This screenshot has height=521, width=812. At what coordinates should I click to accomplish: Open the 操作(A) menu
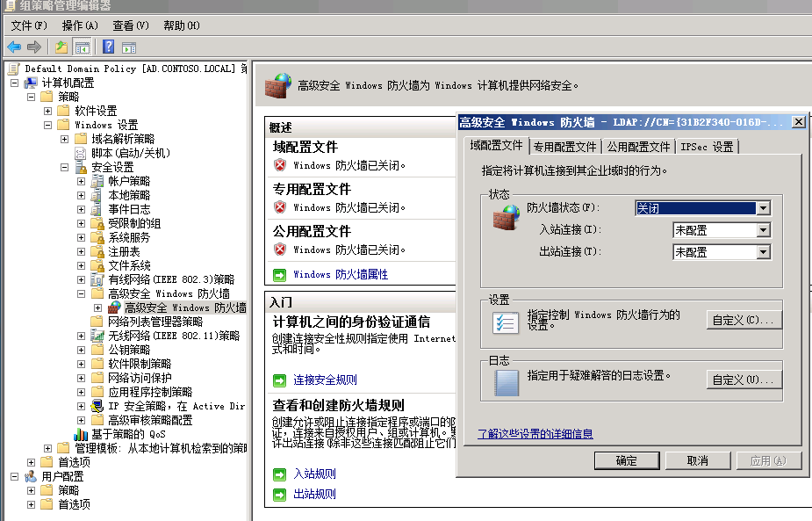pyautogui.click(x=80, y=25)
